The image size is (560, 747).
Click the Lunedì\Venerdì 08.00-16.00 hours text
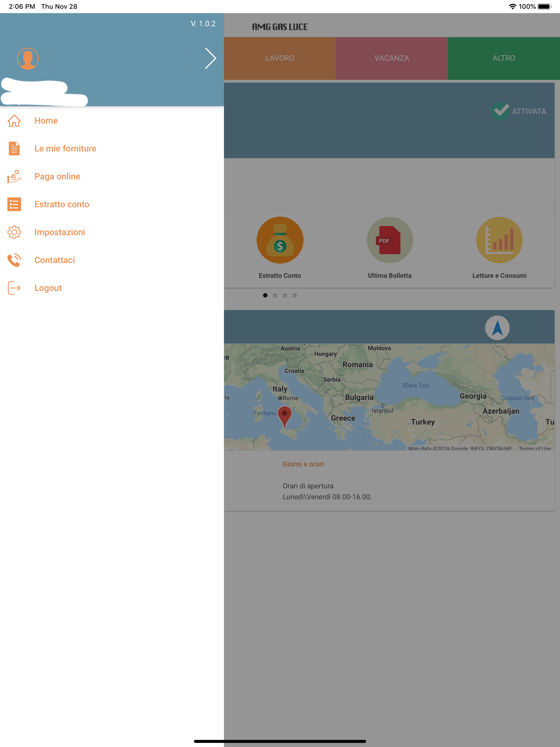click(x=327, y=497)
